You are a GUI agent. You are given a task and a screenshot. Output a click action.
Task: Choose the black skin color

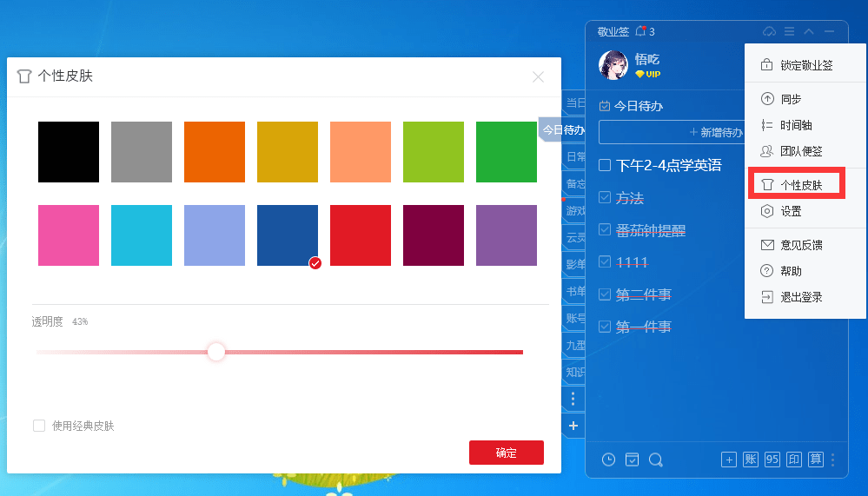(x=69, y=152)
